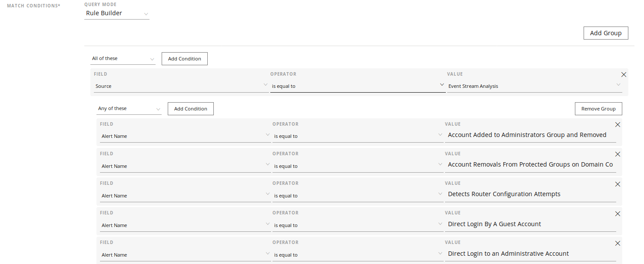Screen dimensions: 644x264
Task: Remove the 'Account Removals From Protected Groups' condition
Action: click(617, 154)
